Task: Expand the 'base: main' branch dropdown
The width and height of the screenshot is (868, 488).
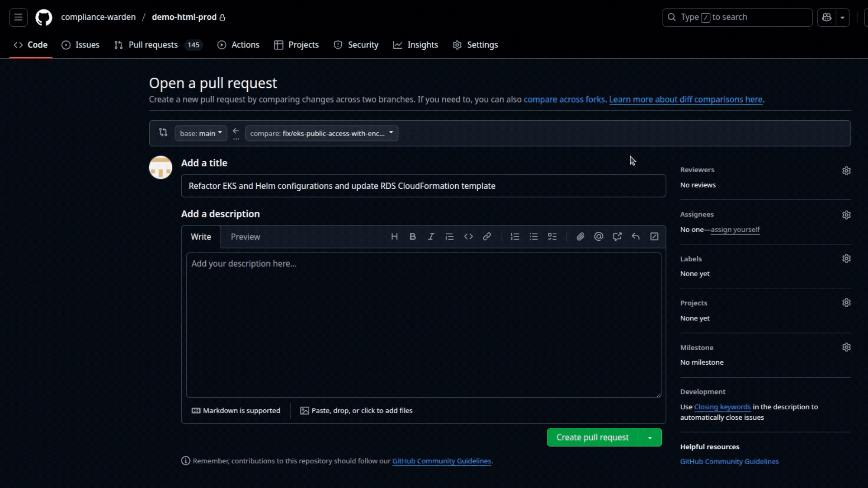Action: pyautogui.click(x=201, y=133)
